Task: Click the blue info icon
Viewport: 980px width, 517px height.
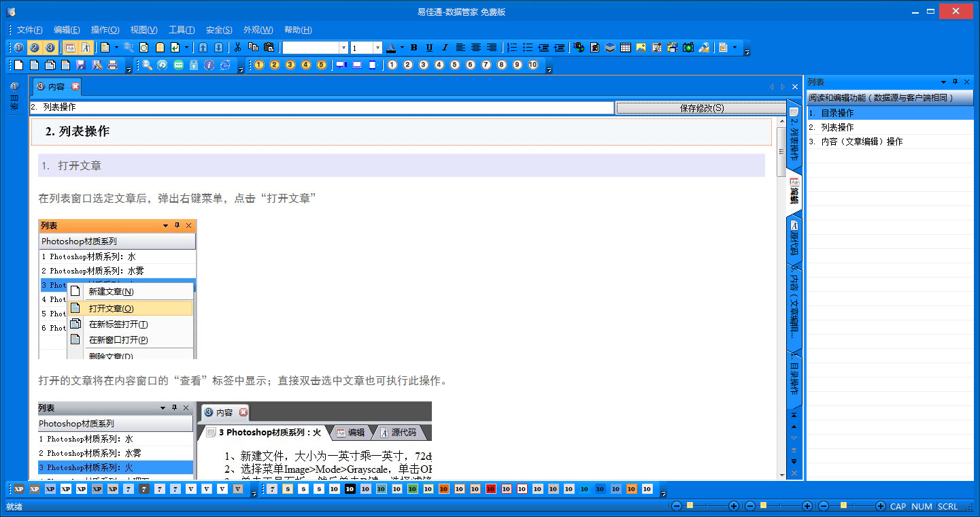Action: pos(209,65)
